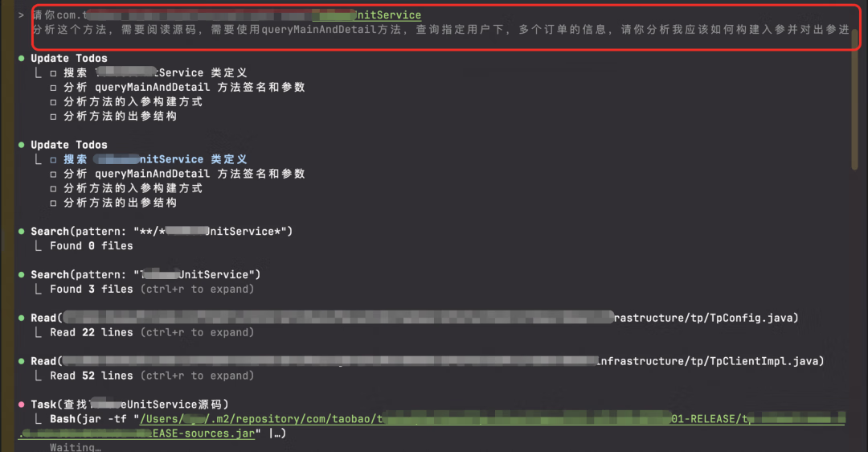Expand the Read 22 lines output
Screen dimensions: 868x452
click(197, 333)
